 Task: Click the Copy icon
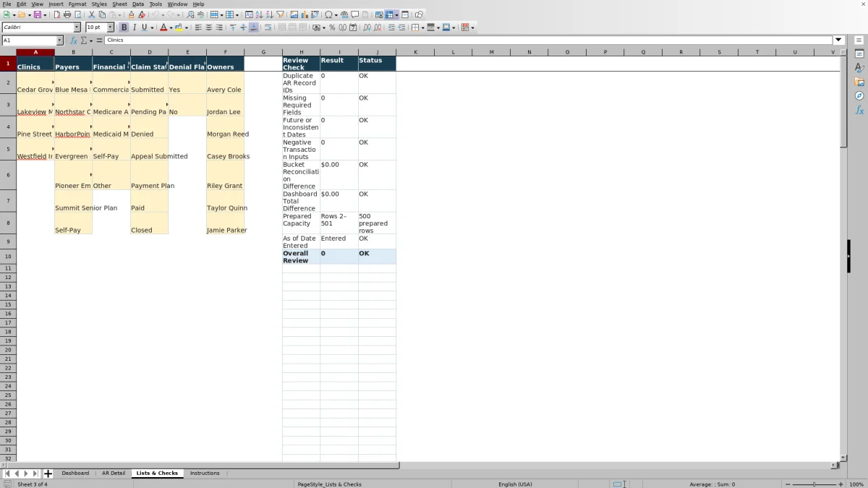click(102, 14)
